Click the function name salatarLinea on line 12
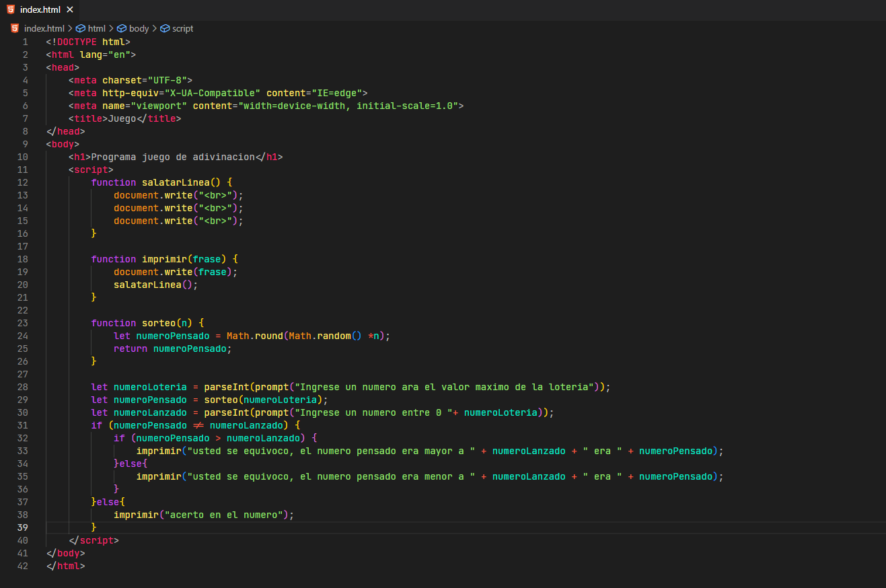886x588 pixels. 176,182
